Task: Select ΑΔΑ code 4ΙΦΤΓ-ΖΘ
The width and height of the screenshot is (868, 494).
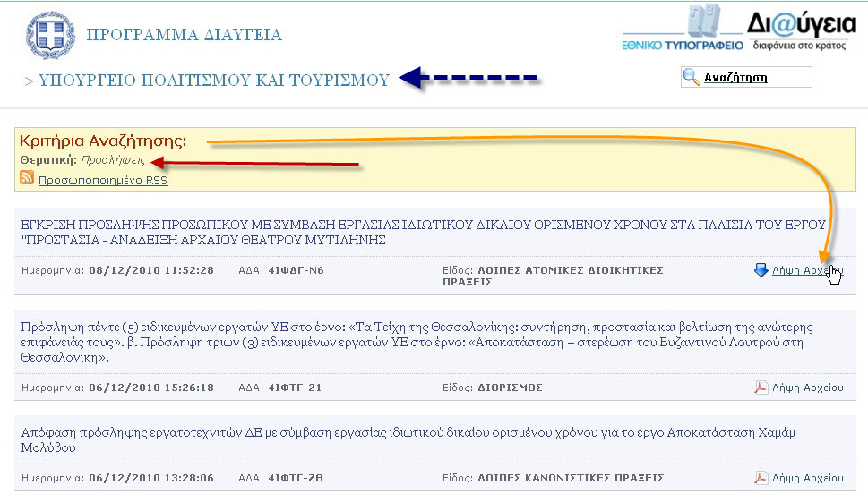Action: [296, 478]
